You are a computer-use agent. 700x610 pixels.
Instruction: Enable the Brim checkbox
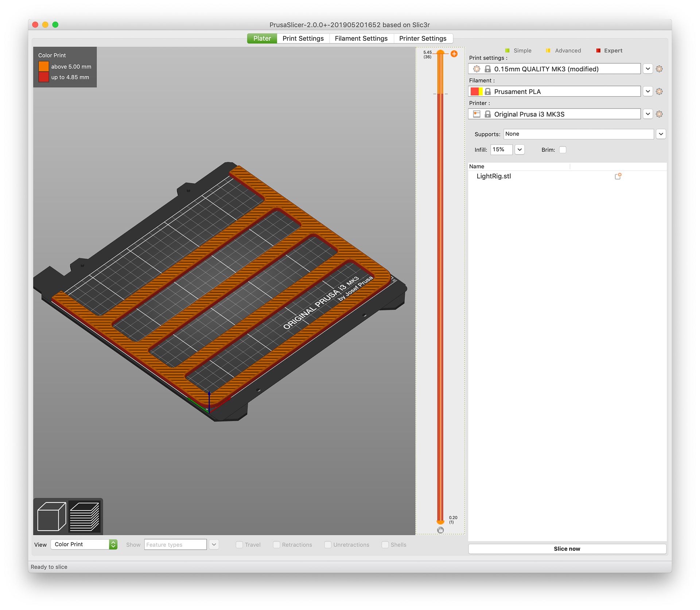563,150
